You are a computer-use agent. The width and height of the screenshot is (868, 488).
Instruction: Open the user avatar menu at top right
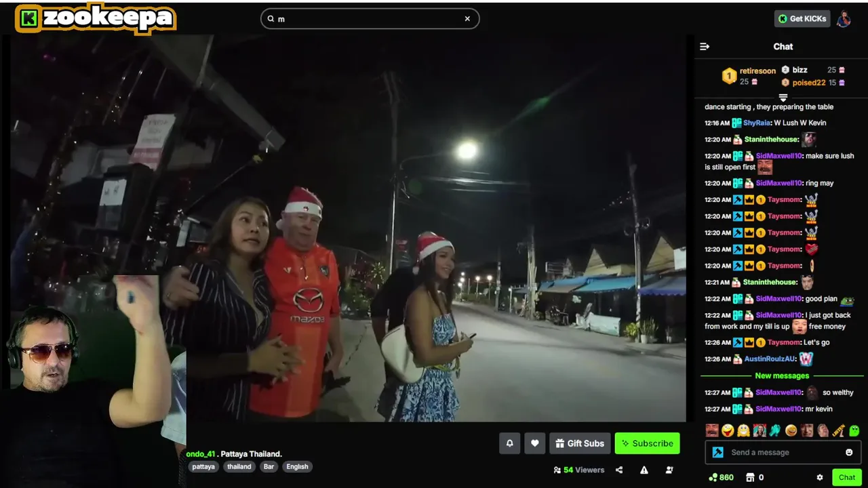point(844,18)
